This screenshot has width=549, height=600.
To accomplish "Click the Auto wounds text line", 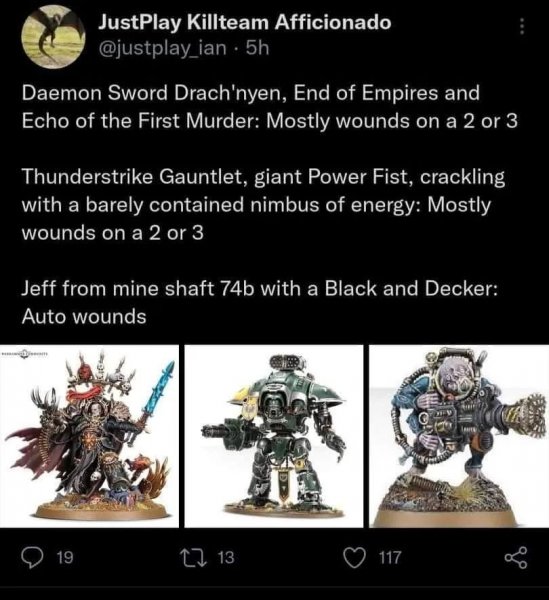I will point(84,317).
